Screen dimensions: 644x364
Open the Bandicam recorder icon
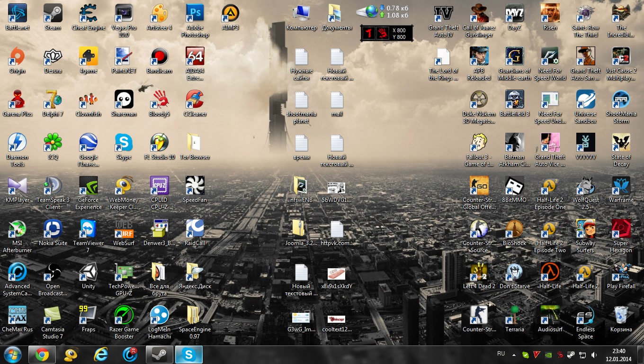[159, 61]
